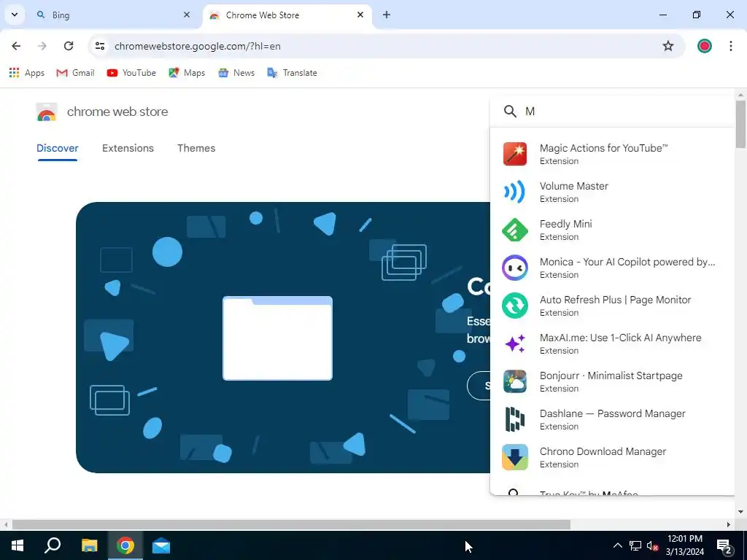Close the Chrome Web Store tab
The width and height of the screenshot is (747, 560).
(x=360, y=15)
